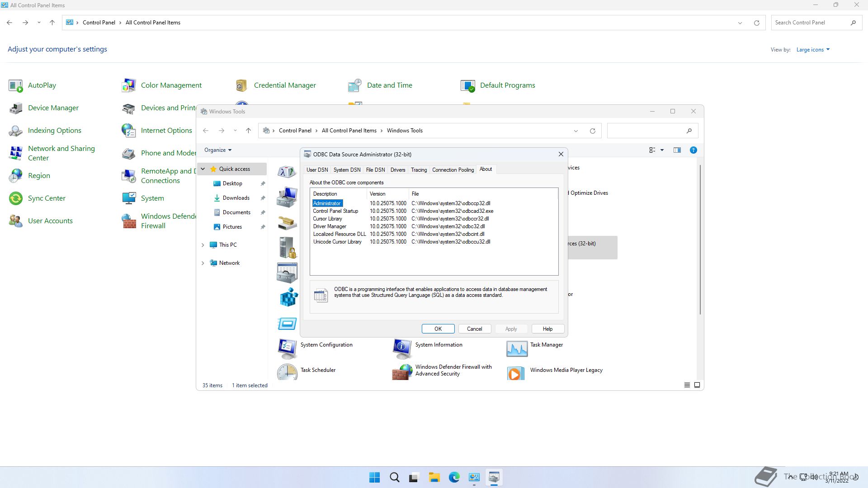Image resolution: width=868 pixels, height=488 pixels.
Task: Click OK button in ODBC dialog
Action: (x=438, y=329)
